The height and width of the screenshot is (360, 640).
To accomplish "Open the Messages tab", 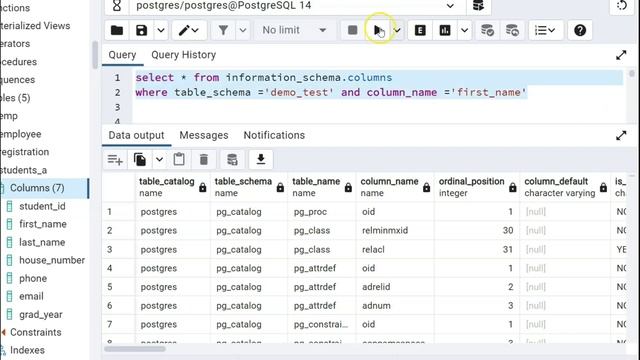I will coord(204,135).
